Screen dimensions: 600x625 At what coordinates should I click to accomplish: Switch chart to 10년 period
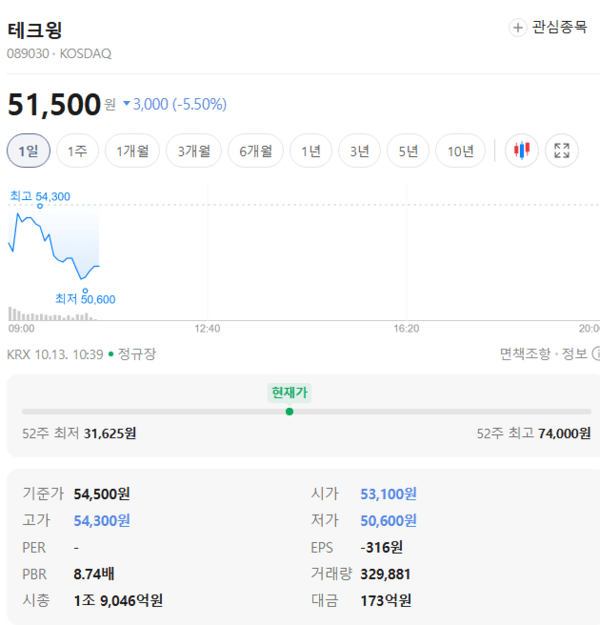[460, 151]
